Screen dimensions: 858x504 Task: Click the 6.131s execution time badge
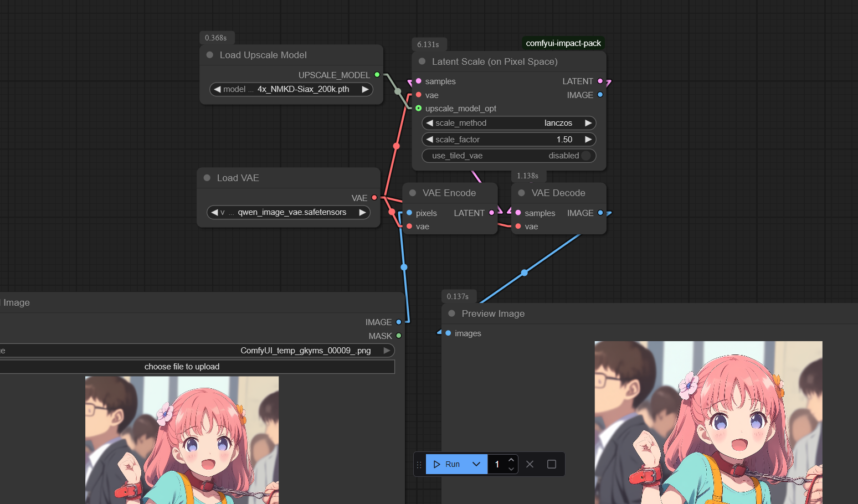pos(428,44)
